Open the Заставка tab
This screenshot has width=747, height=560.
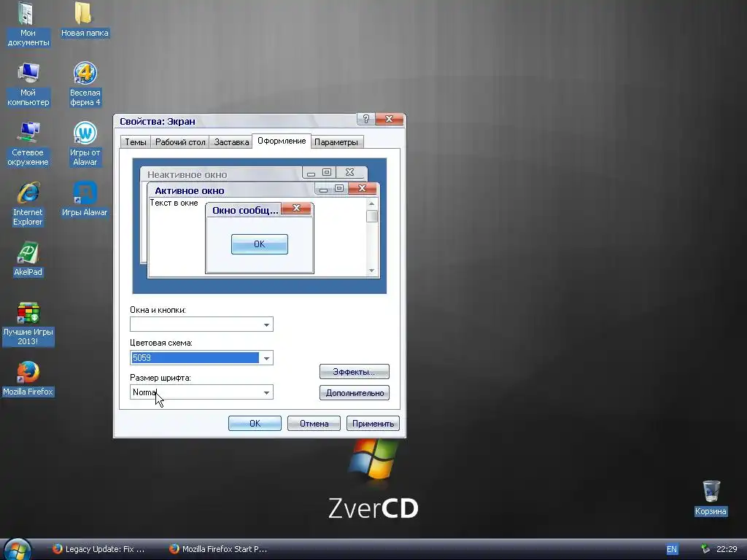[x=231, y=142]
